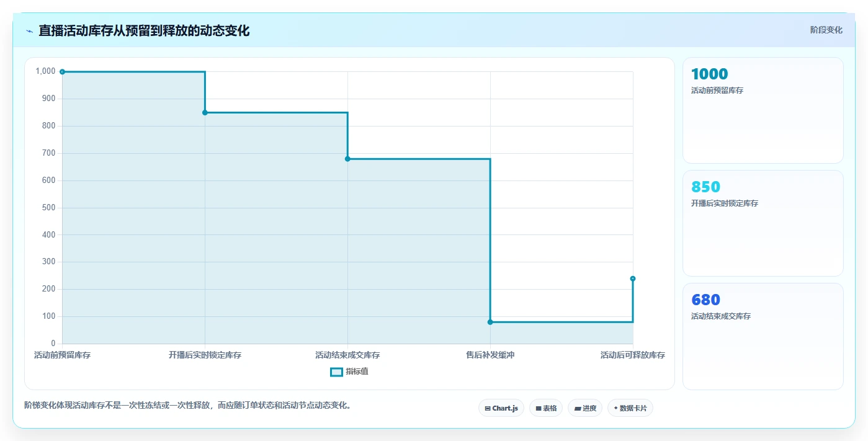The width and height of the screenshot is (868, 441).
Task: Click the 680 value in the third card
Action: pos(705,300)
